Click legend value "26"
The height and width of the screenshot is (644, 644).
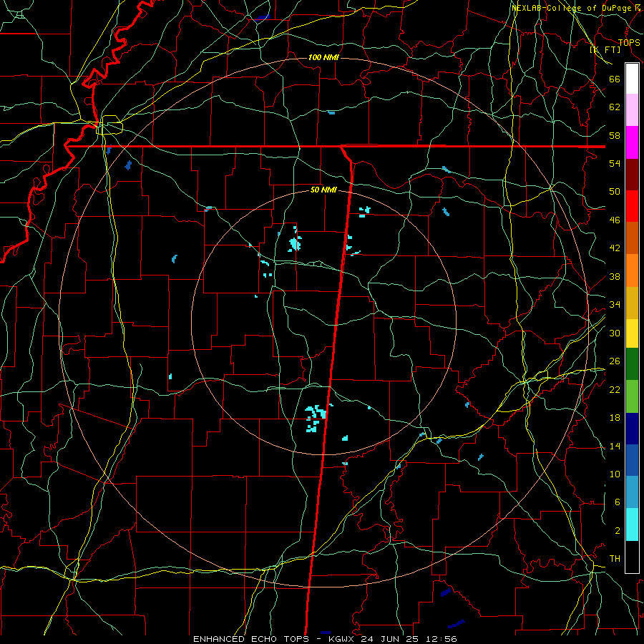coord(615,361)
